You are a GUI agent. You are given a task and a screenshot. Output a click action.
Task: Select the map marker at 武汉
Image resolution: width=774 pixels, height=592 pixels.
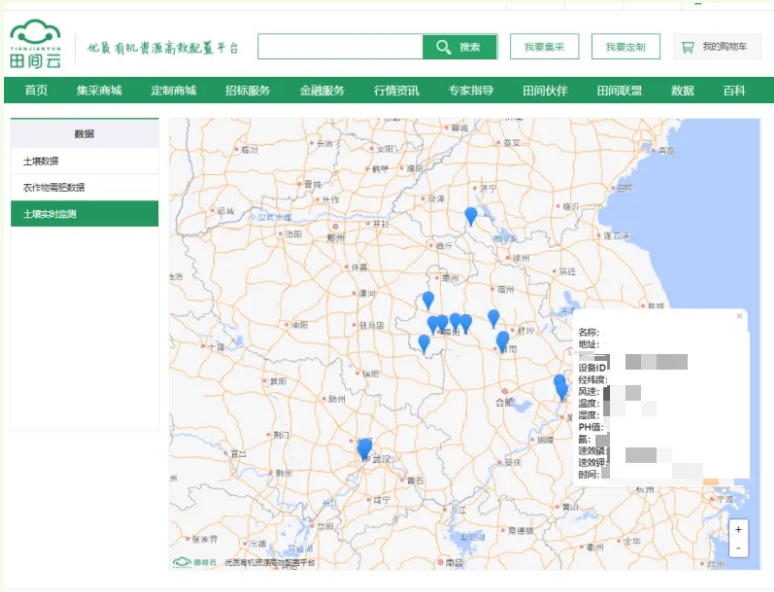pos(364,448)
